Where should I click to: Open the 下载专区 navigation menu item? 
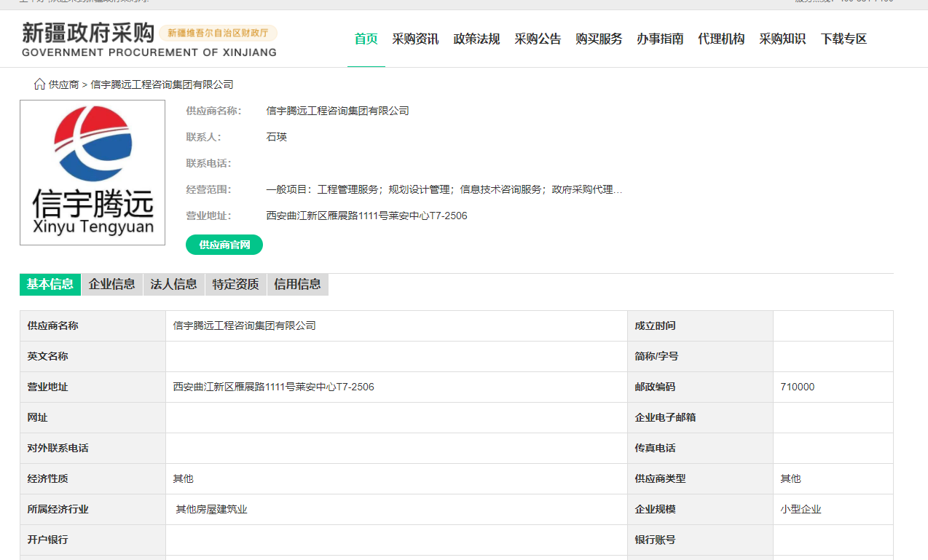(x=843, y=39)
